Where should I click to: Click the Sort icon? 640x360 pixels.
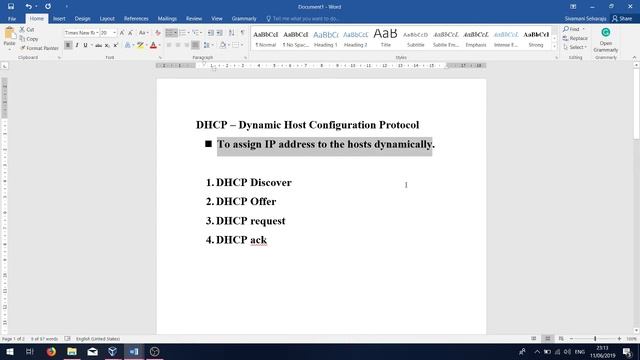(x=231, y=33)
